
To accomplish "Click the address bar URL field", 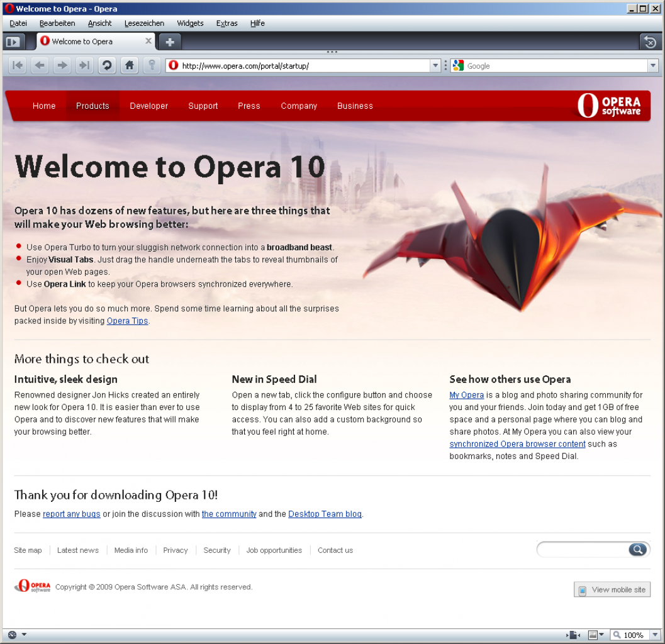I will [304, 65].
